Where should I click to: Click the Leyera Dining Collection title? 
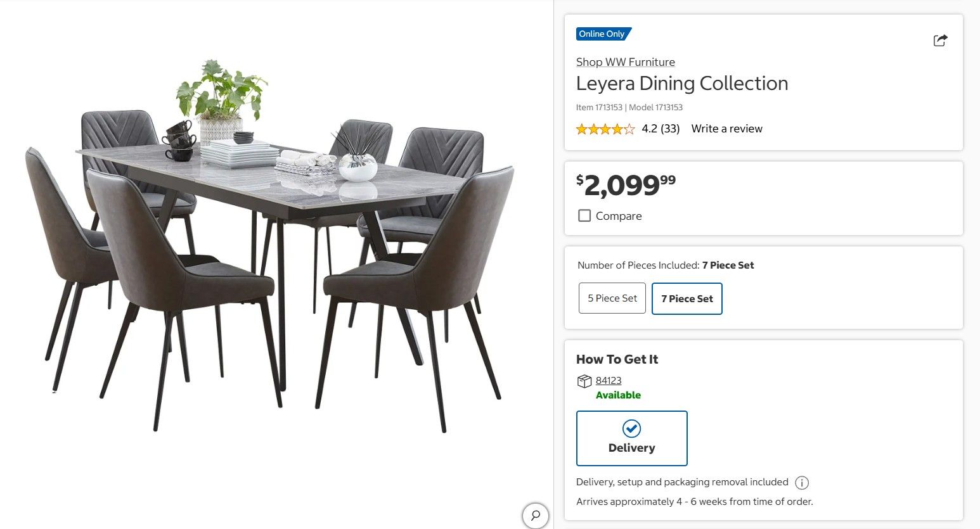pos(682,83)
